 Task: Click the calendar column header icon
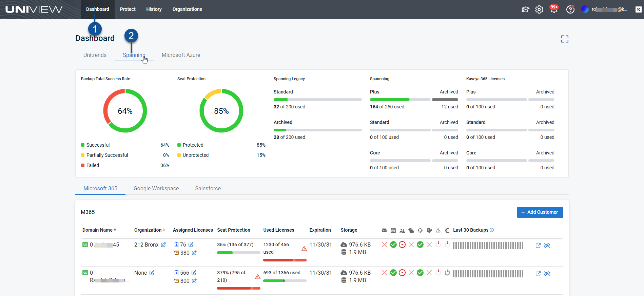(x=393, y=230)
